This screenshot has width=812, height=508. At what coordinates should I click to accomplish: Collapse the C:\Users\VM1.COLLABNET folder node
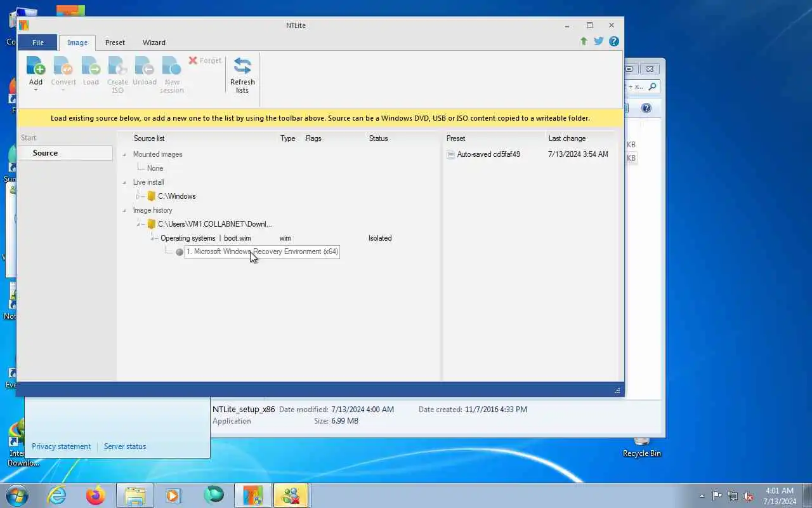coord(138,224)
